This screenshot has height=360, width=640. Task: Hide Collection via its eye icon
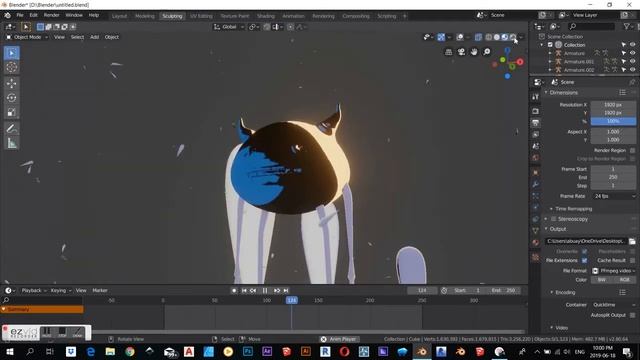click(633, 45)
